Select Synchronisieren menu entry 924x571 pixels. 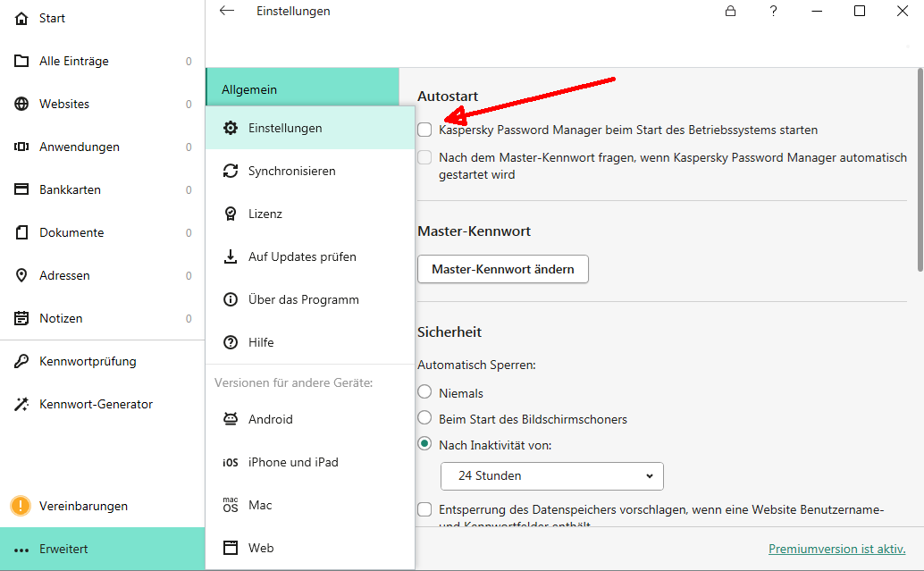click(x=310, y=171)
